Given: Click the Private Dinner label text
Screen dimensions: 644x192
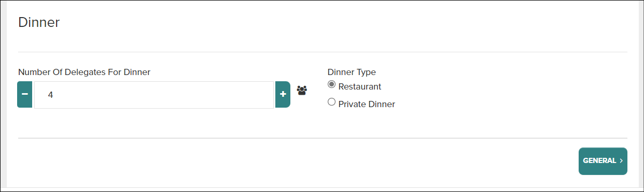Looking at the screenshot, I should point(367,104).
